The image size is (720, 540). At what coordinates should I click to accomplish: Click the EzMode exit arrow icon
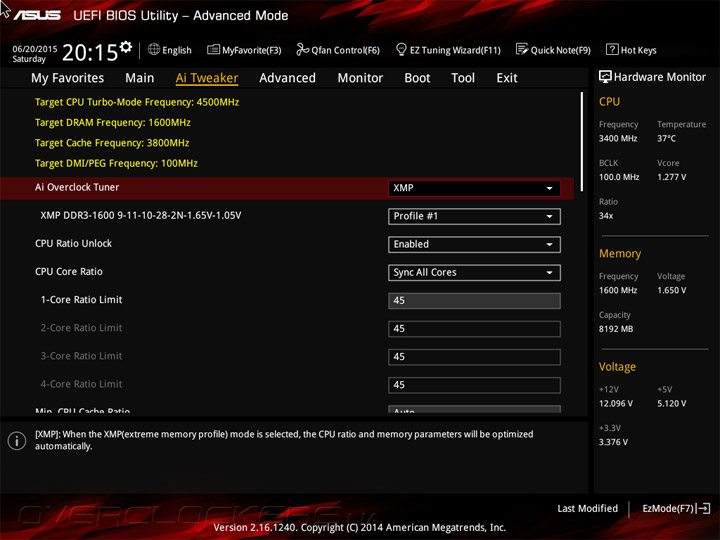[x=703, y=508]
